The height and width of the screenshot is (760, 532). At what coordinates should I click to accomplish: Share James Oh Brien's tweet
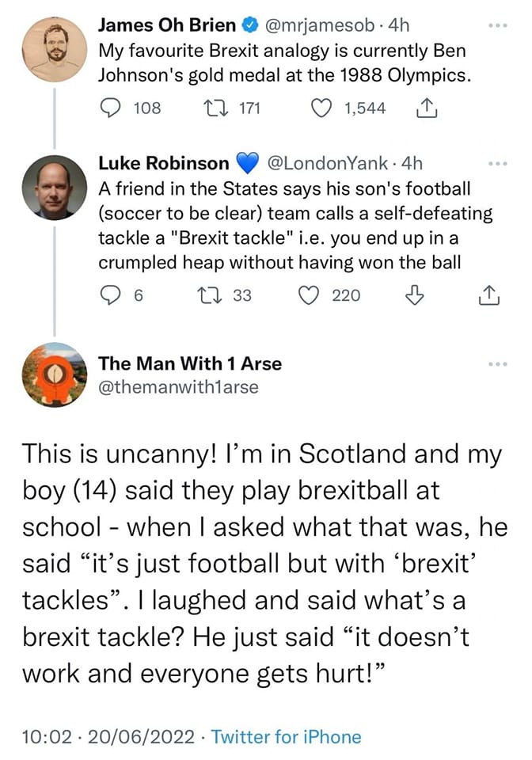tap(425, 108)
